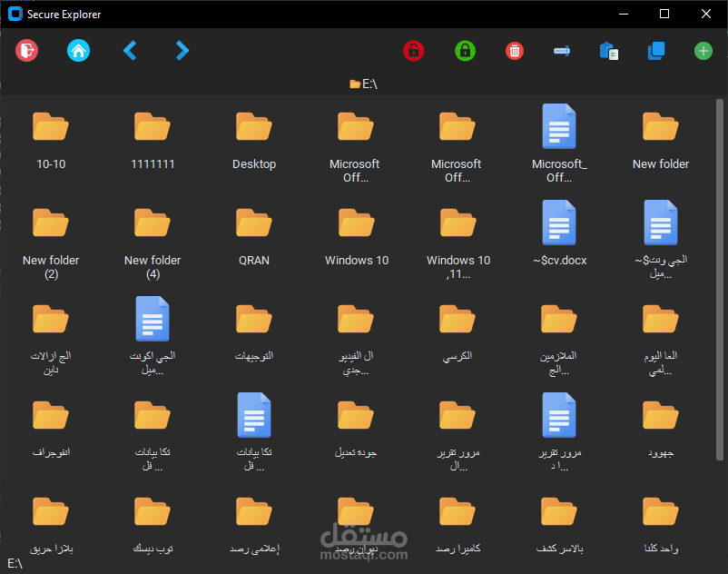Select the Desktop folder
728x574 pixels.
pyautogui.click(x=254, y=141)
